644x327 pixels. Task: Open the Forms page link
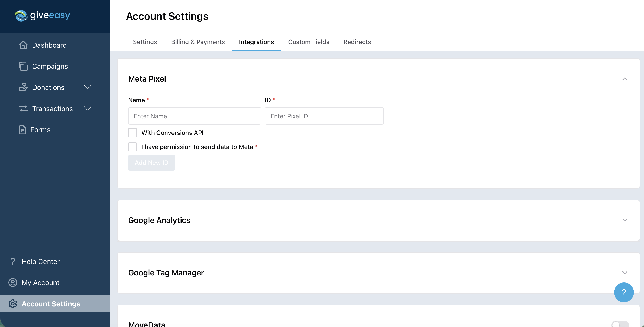tap(40, 130)
